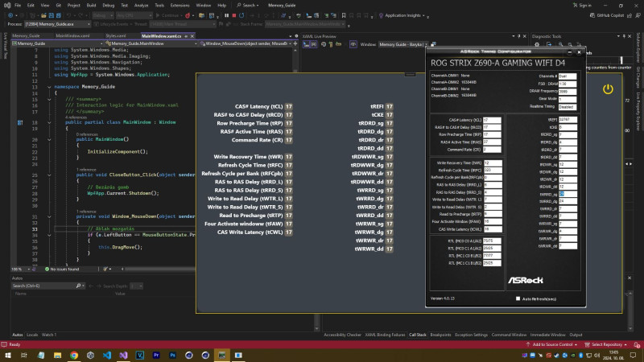Viewport: 644px width, 362px height.
Task: Toggle the Auto Refresh(sec) checkbox in ASRock Timing Configurator
Action: point(518,298)
